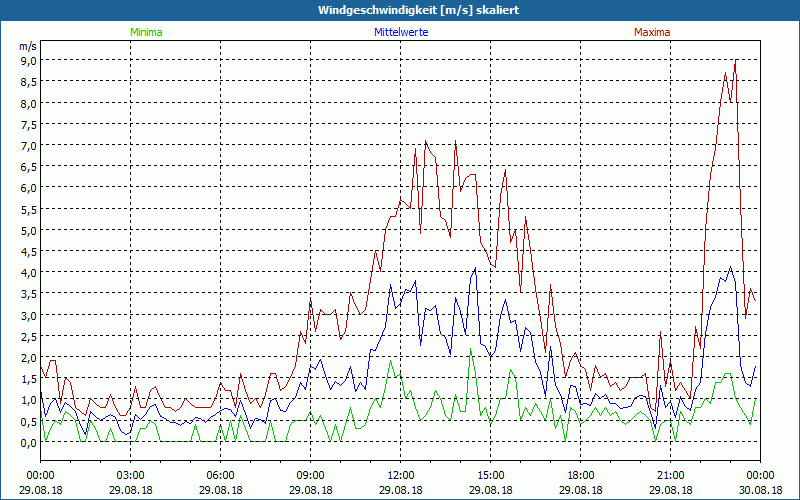Click the 30.08.18 date label

(x=761, y=490)
